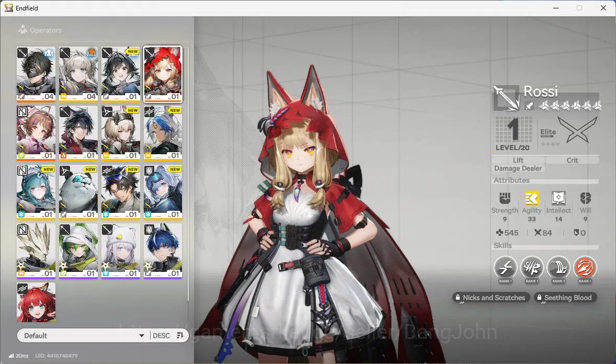Open Rossi's red ultimate skill icon

(x=585, y=268)
